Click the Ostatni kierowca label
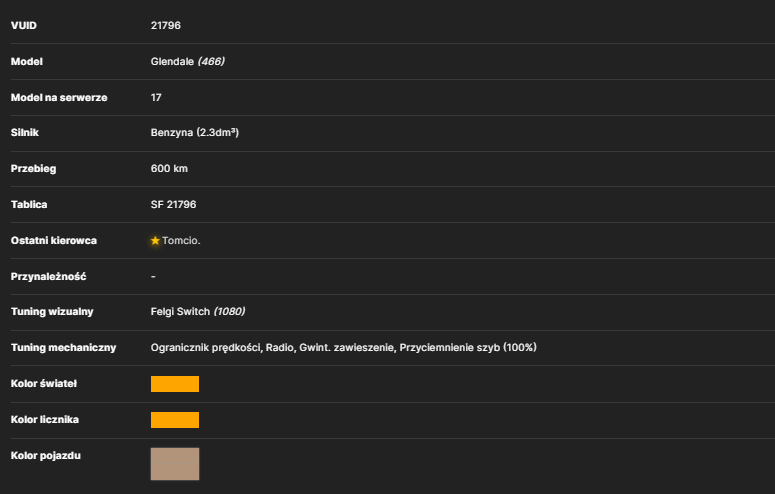 (x=54, y=241)
